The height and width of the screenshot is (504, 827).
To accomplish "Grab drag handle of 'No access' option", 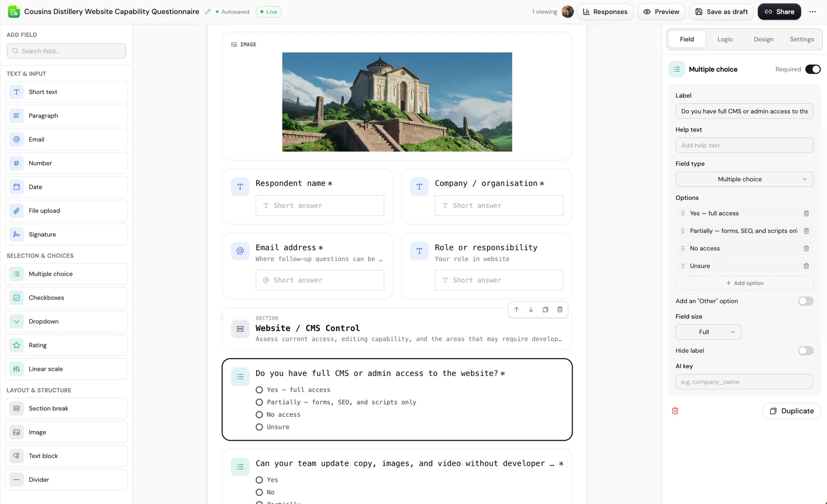I will coord(683,249).
